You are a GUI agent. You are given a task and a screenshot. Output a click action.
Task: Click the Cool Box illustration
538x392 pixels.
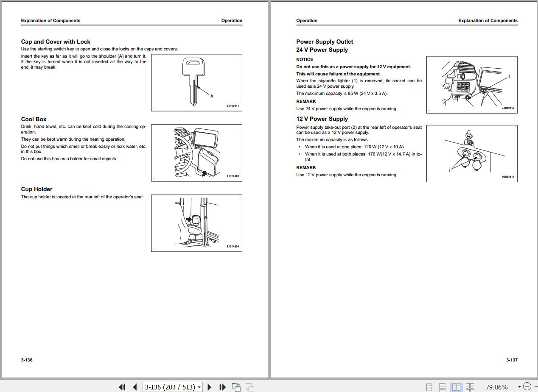(196, 153)
